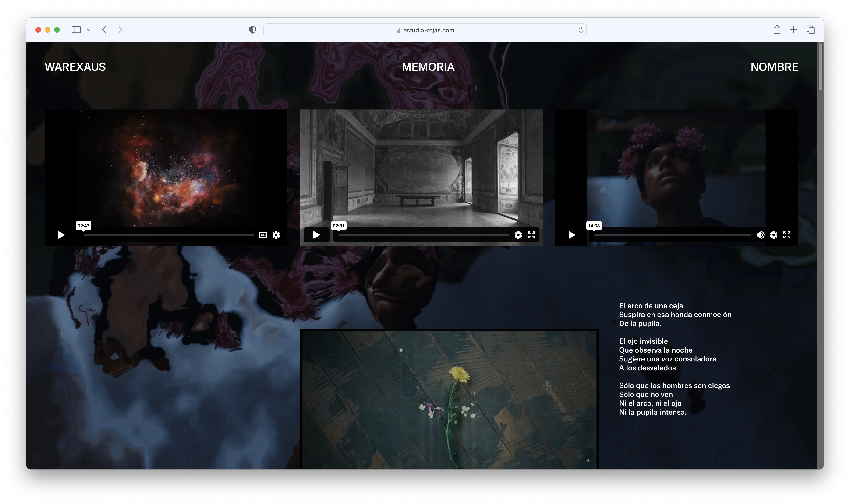Viewport: 850px width, 504px height.
Task: Focus the estudio-rojas.com address bar
Action: tap(425, 30)
